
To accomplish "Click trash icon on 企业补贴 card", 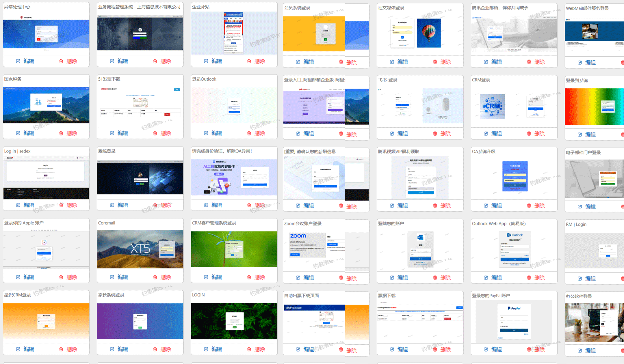I will 249,61.
